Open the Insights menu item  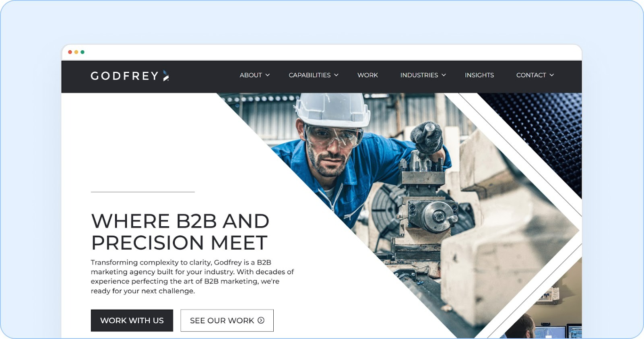coord(479,75)
